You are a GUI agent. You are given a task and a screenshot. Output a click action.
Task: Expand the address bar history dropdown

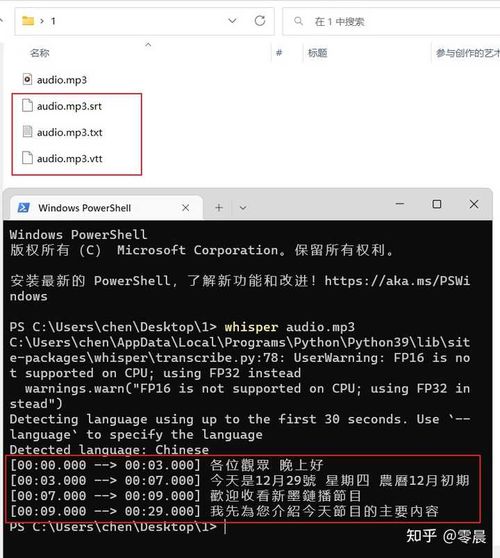[232, 21]
